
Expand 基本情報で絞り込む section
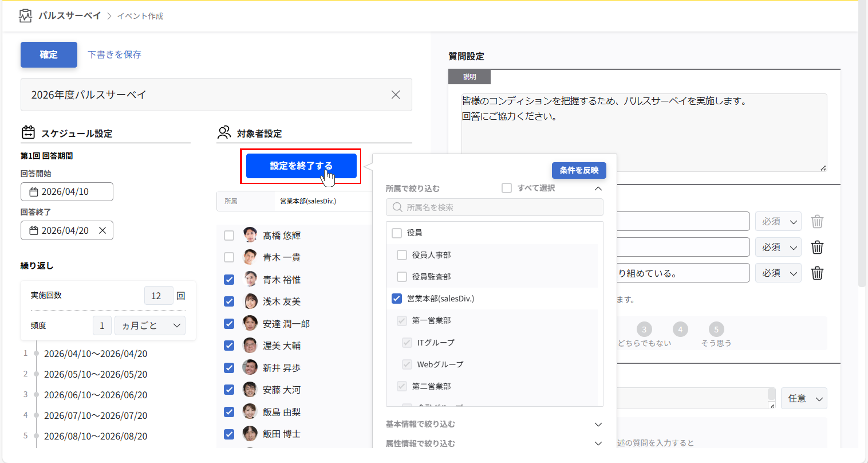tap(598, 424)
